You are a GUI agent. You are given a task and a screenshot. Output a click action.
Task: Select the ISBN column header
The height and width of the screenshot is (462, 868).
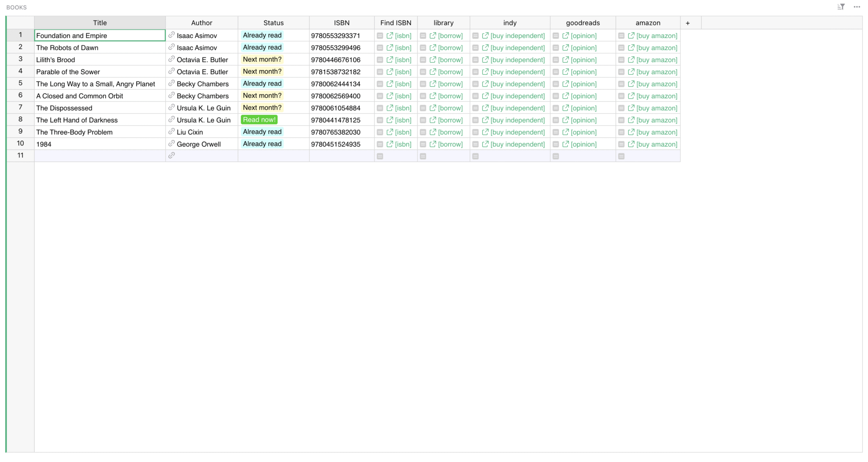[342, 23]
